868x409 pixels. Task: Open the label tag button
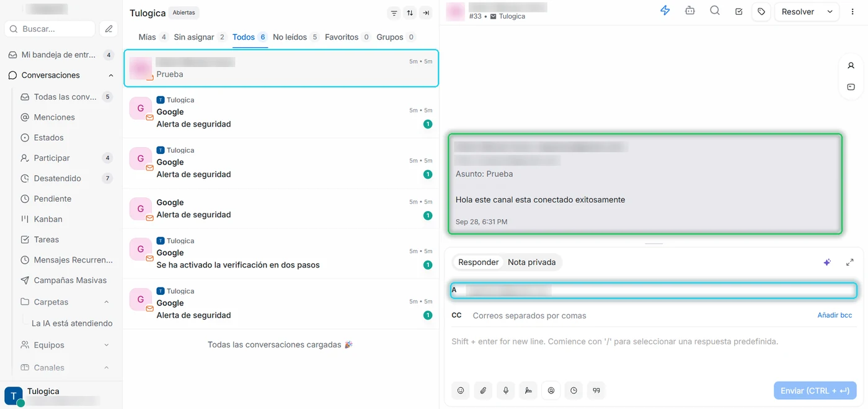tap(761, 11)
